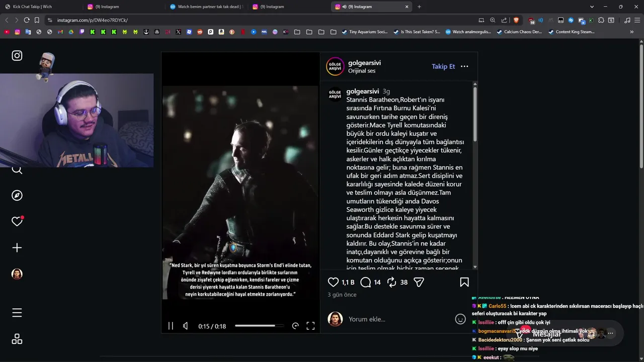Open Brave Shields lion icon
The height and width of the screenshot is (362, 644).
pyautogui.click(x=516, y=20)
